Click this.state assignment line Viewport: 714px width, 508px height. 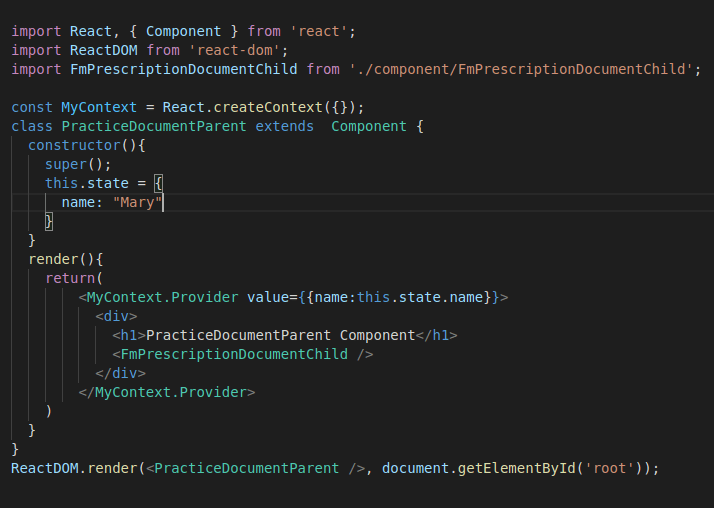103,183
